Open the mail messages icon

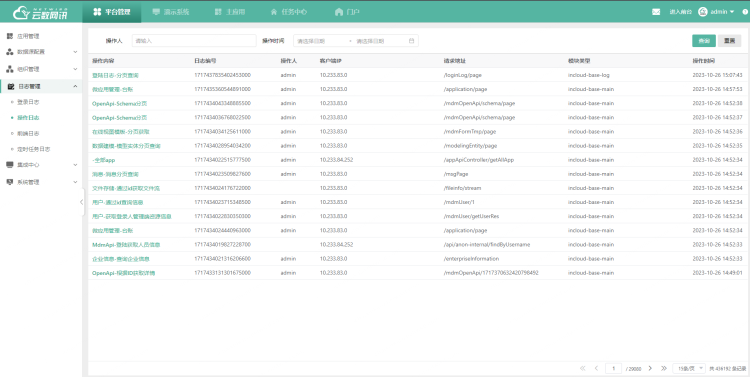656,12
